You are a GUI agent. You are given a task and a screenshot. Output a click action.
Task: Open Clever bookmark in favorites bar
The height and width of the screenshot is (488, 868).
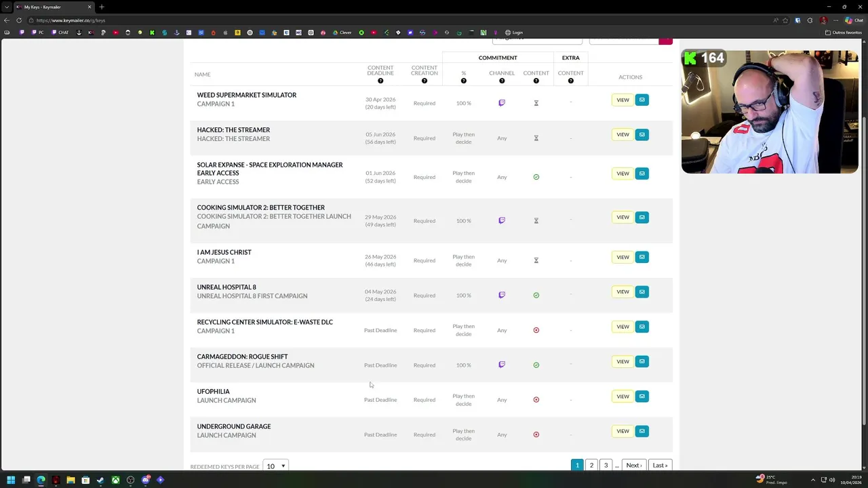(342, 33)
